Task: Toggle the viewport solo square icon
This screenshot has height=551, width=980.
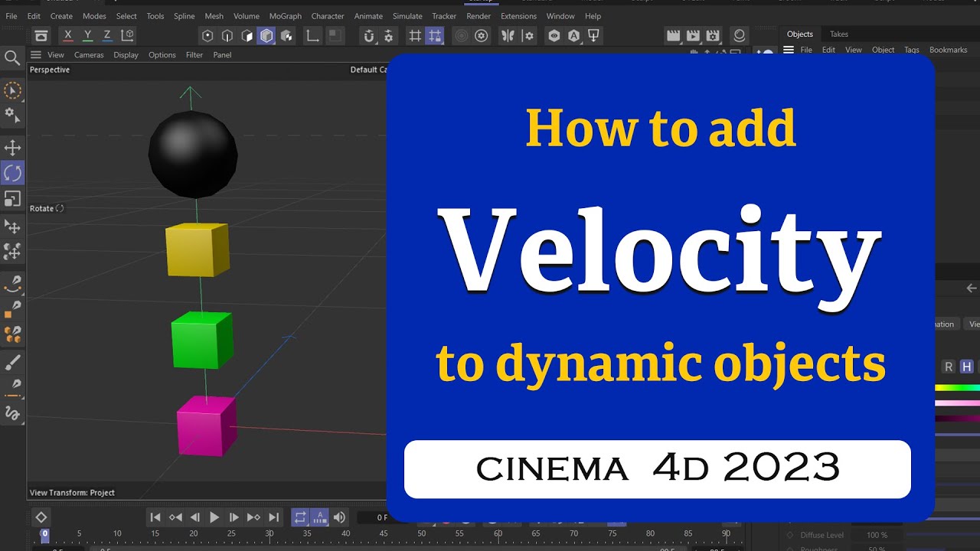Action: point(334,35)
